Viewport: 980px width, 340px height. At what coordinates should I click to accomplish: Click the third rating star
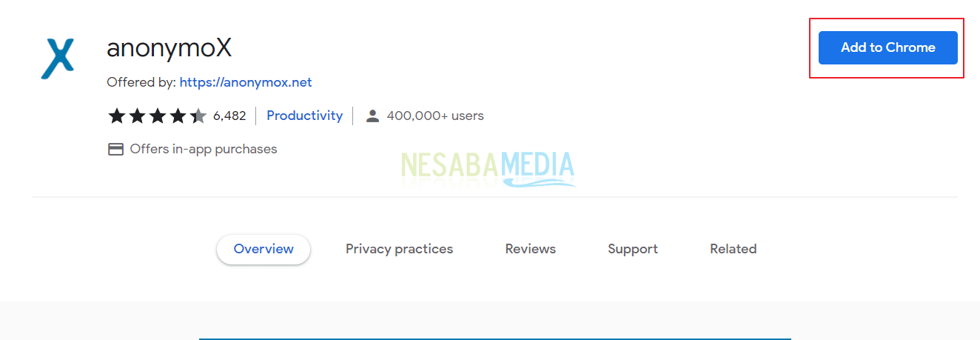158,116
